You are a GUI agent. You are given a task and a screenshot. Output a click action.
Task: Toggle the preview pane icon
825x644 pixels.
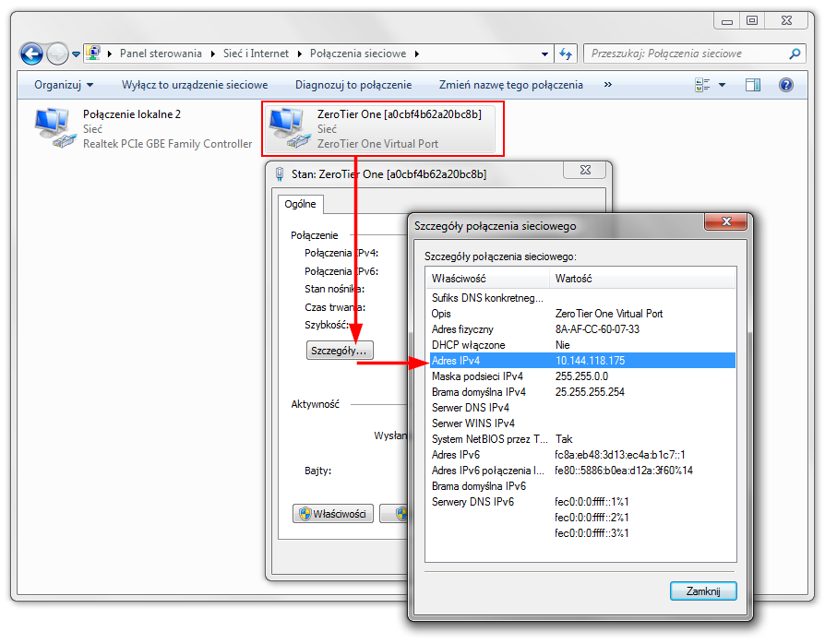[753, 85]
